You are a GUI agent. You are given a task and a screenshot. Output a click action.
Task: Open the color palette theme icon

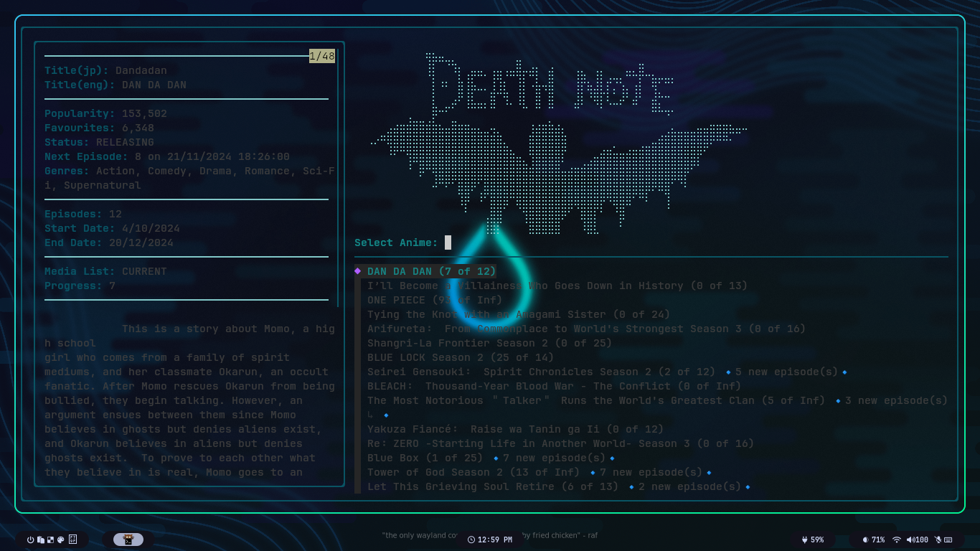61,540
